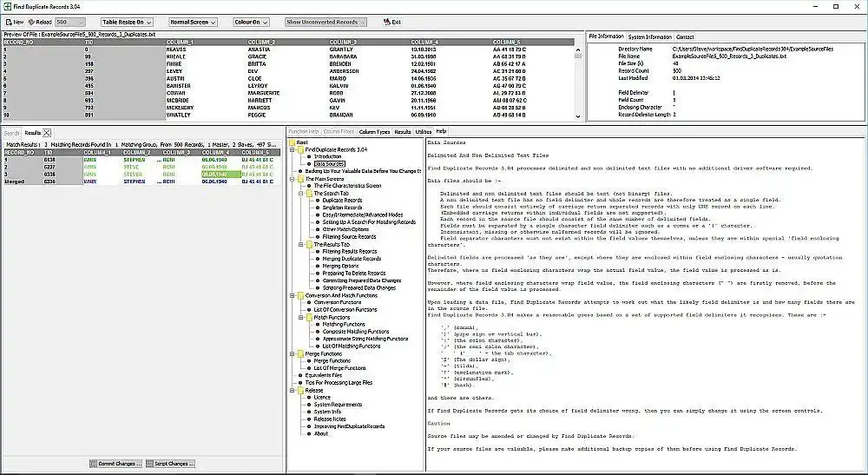The image size is (868, 475).
Task: Select the Merged row in results
Action: click(x=141, y=181)
